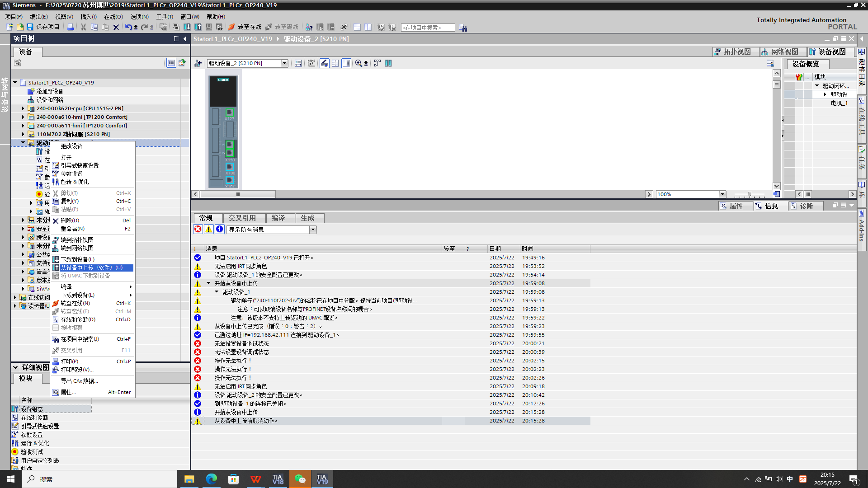
Task: Click the show module labels icon in device view
Action: click(x=298, y=63)
